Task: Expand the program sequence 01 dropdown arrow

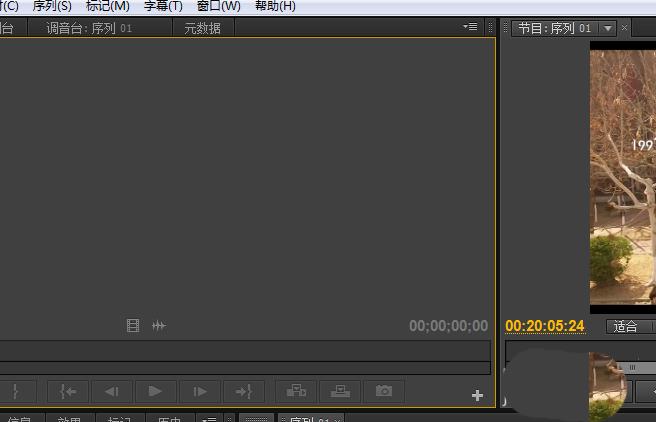Action: click(607, 28)
